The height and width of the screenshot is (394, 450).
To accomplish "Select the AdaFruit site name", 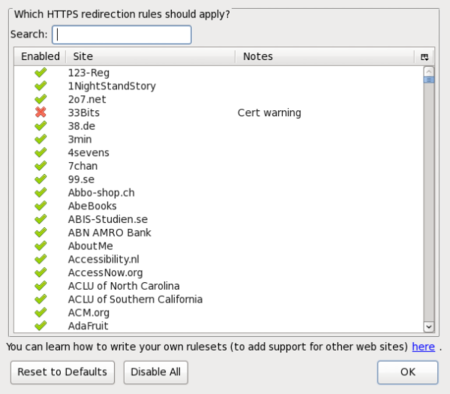I will click(88, 326).
